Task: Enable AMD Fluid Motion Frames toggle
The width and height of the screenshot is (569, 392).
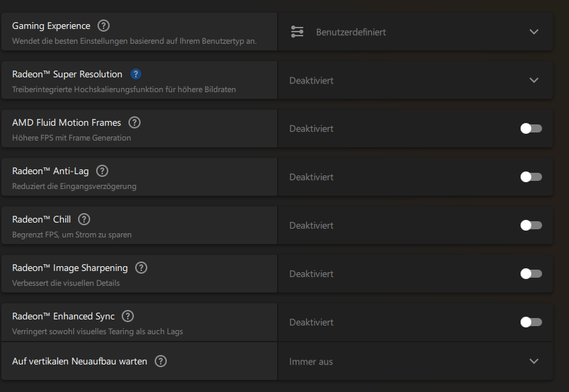Action: (x=531, y=128)
